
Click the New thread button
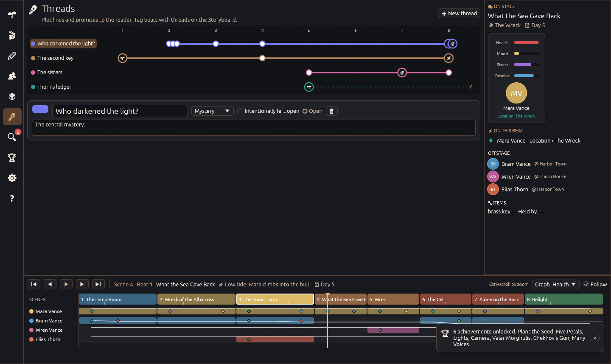pyautogui.click(x=459, y=14)
